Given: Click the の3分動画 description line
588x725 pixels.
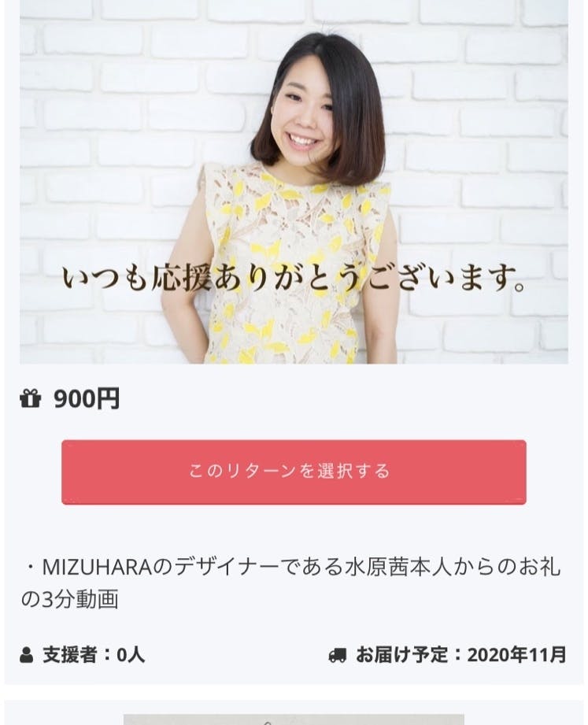Looking at the screenshot, I should [x=70, y=599].
